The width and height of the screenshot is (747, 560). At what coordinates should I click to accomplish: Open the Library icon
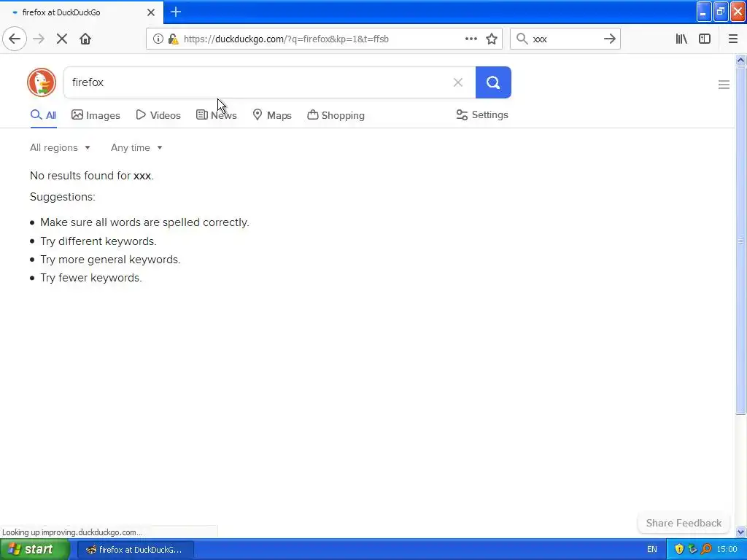682,39
